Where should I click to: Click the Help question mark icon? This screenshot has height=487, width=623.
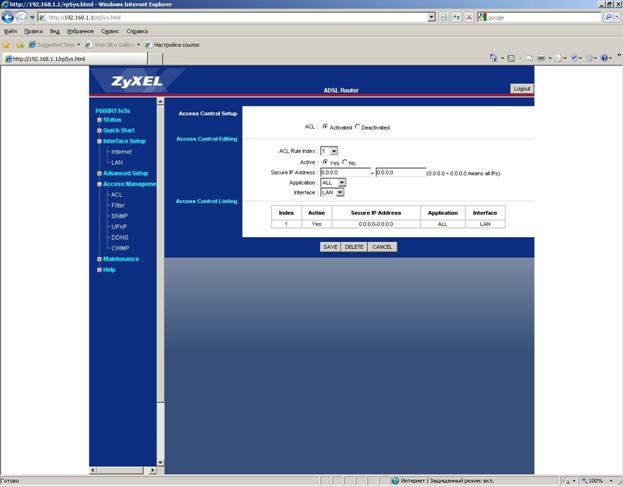point(604,58)
